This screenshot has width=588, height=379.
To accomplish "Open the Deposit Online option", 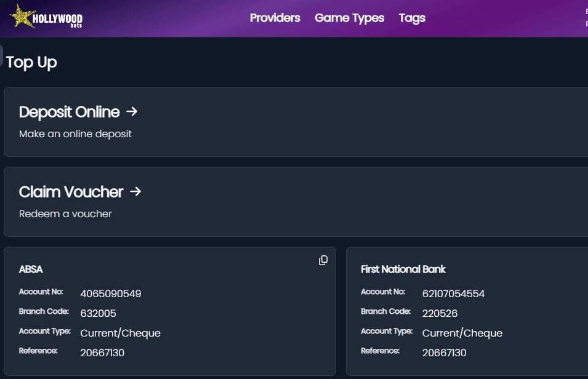I will pyautogui.click(x=69, y=112).
